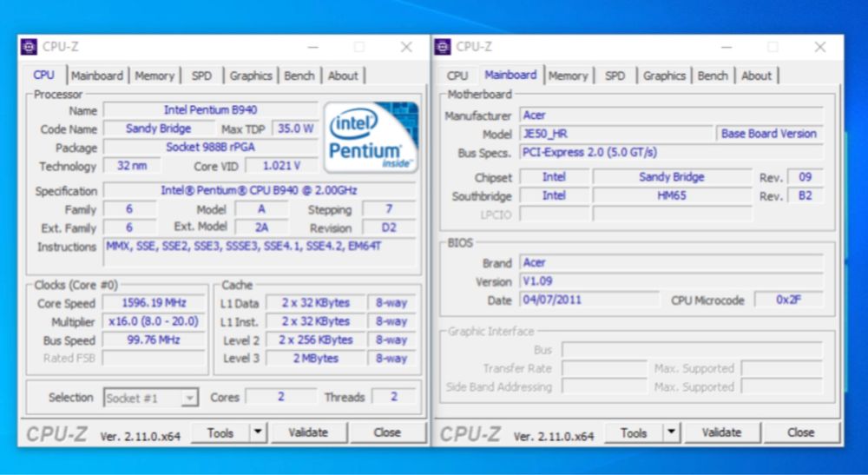Open the Mainboard tab in the left CPU-Z window
The image size is (868, 475).
pos(97,76)
